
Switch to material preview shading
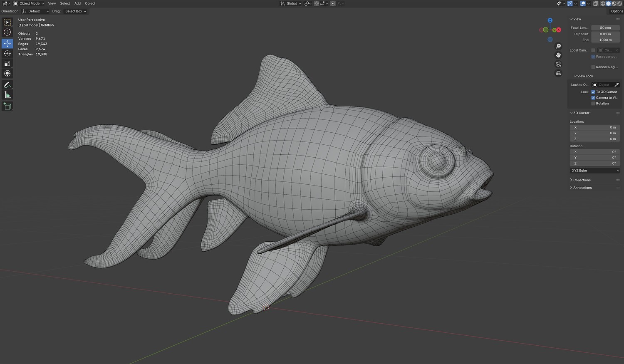(614, 3)
